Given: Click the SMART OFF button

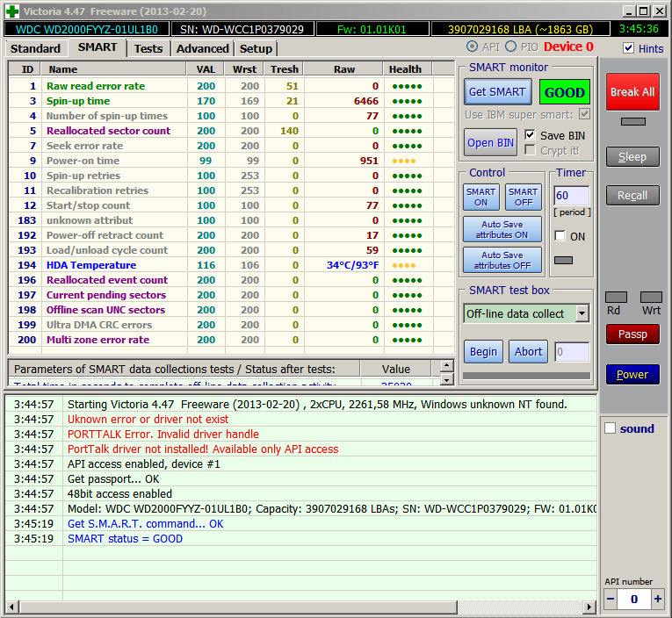Looking at the screenshot, I should tap(523, 198).
